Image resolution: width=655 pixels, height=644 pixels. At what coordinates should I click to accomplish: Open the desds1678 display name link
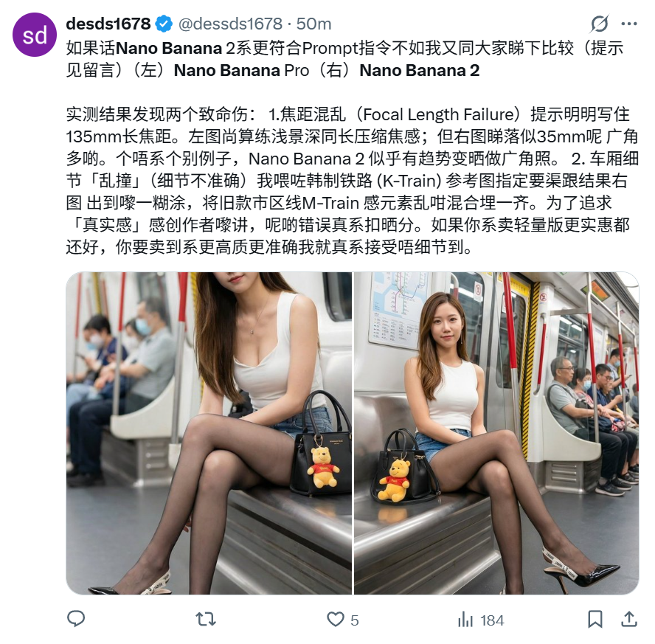pos(108,24)
